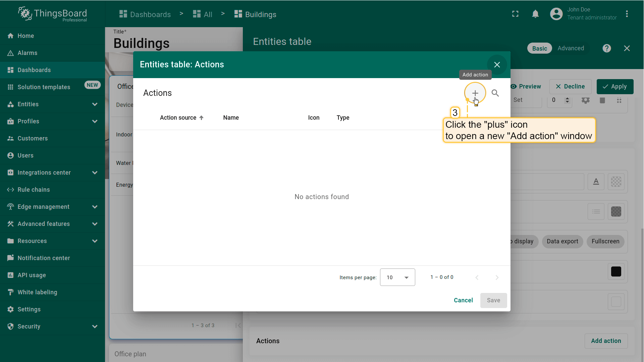Click Cancel in Actions dialog
Screen dimensions: 644x362
click(x=463, y=300)
